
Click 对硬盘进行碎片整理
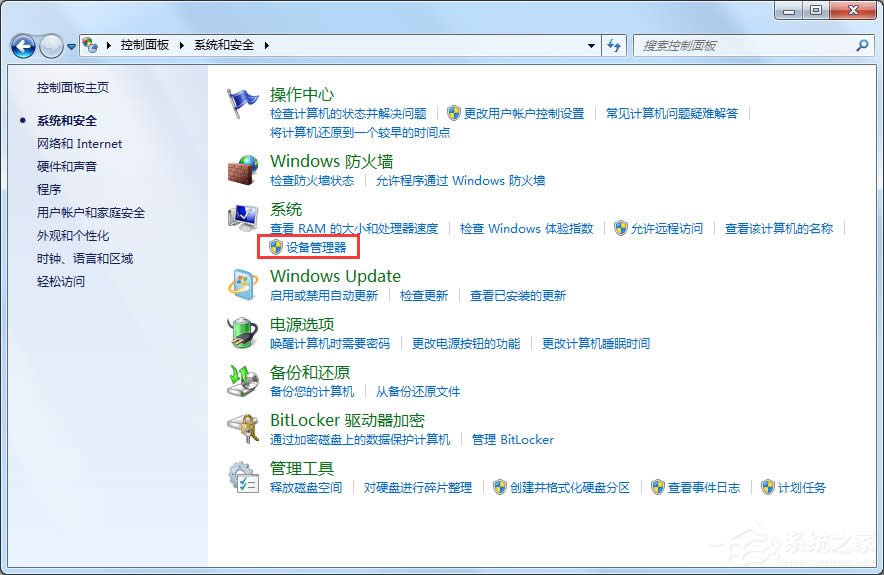click(418, 488)
